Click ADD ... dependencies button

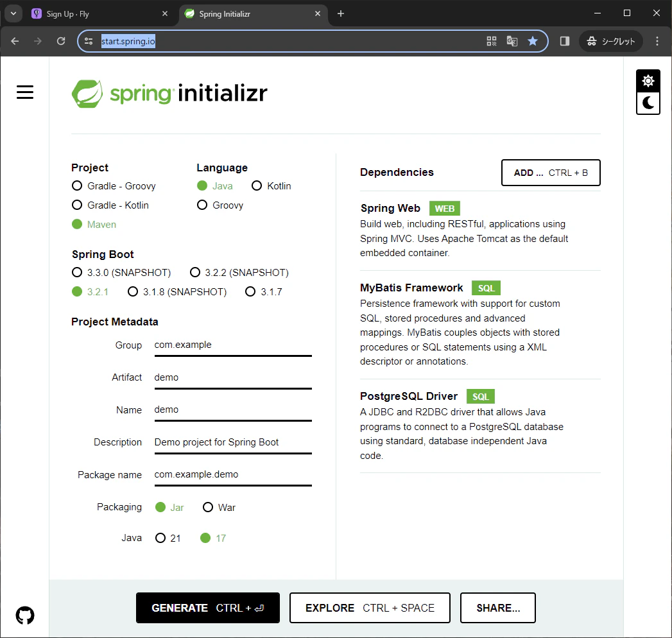pos(551,173)
